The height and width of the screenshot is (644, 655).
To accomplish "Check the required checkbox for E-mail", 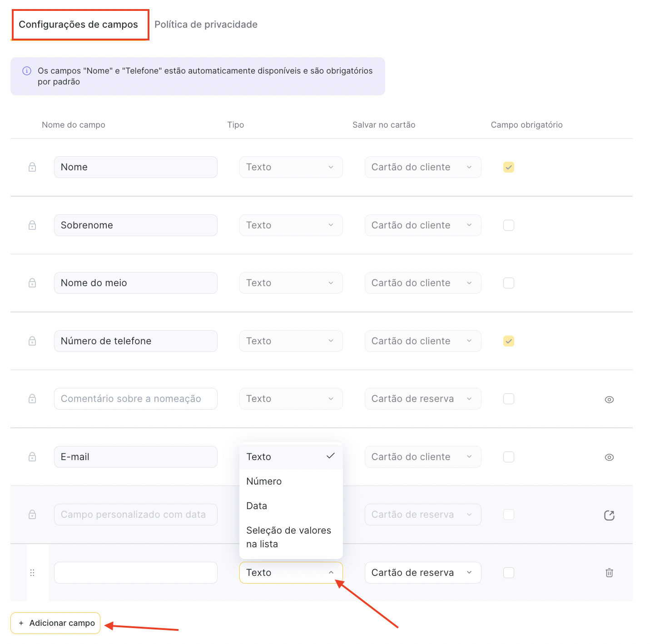I will point(509,457).
